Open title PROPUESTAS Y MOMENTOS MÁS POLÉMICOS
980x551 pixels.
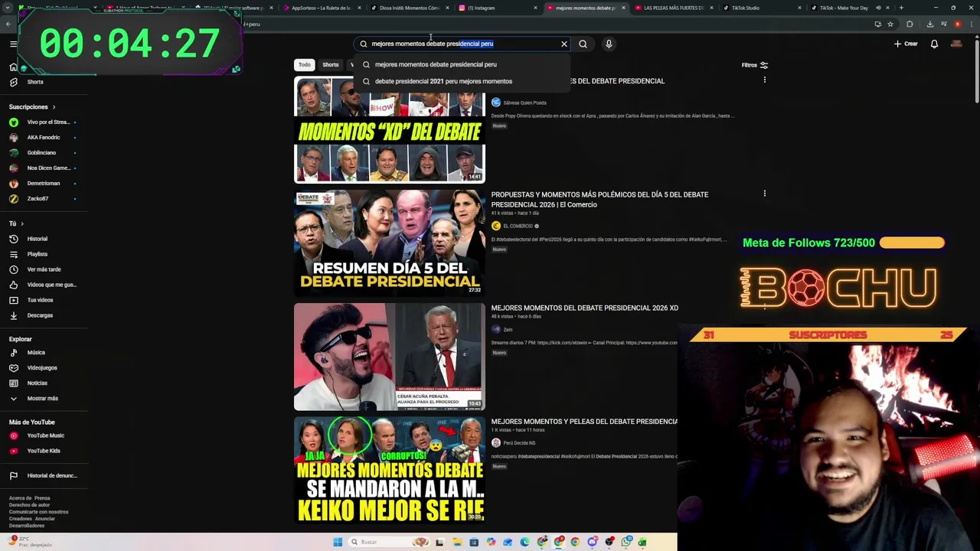point(599,199)
